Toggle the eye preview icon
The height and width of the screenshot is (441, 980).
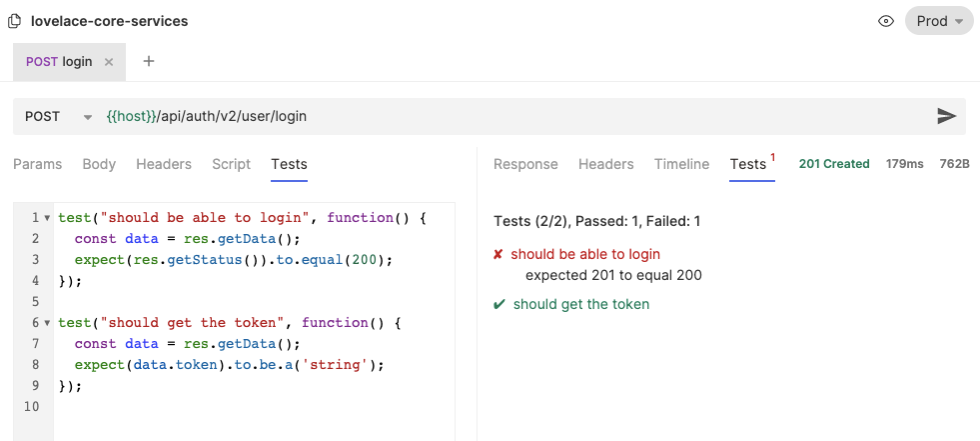coord(885,21)
